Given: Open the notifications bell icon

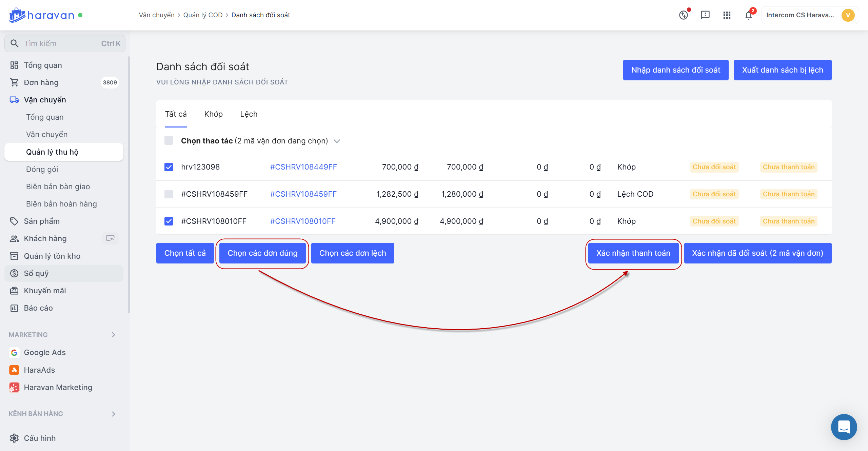Looking at the screenshot, I should click(748, 15).
